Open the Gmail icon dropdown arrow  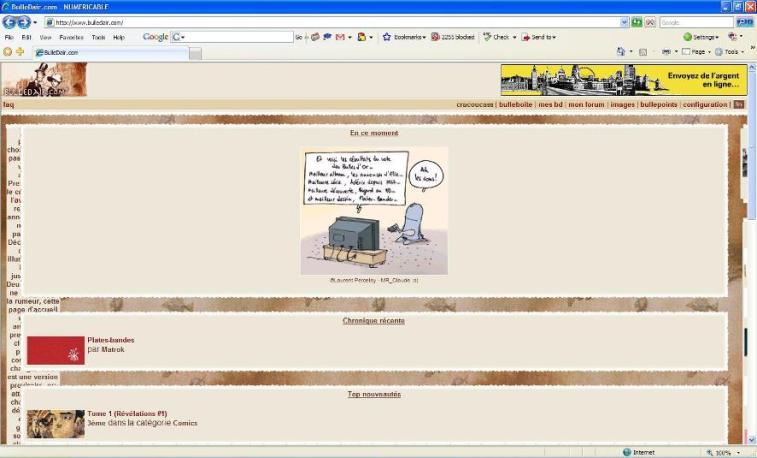pos(350,37)
